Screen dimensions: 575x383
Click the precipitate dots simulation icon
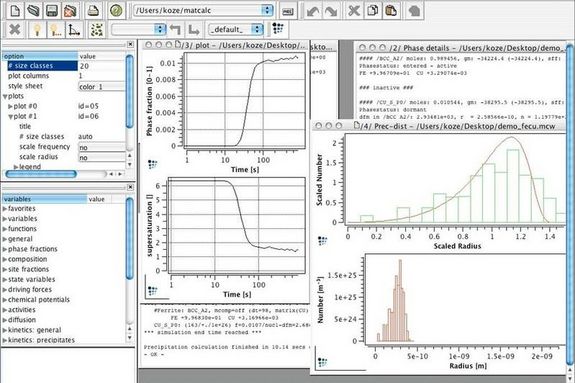pyautogui.click(x=97, y=29)
